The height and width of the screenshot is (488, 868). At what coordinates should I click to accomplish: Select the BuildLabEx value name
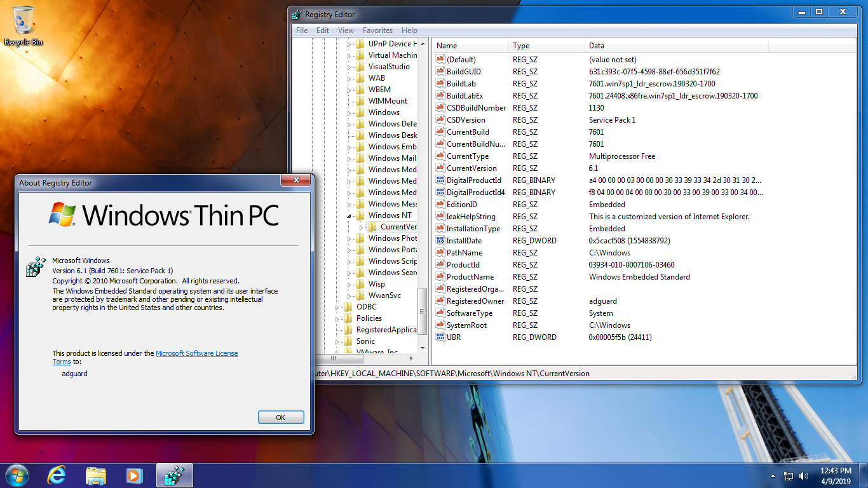pos(465,95)
